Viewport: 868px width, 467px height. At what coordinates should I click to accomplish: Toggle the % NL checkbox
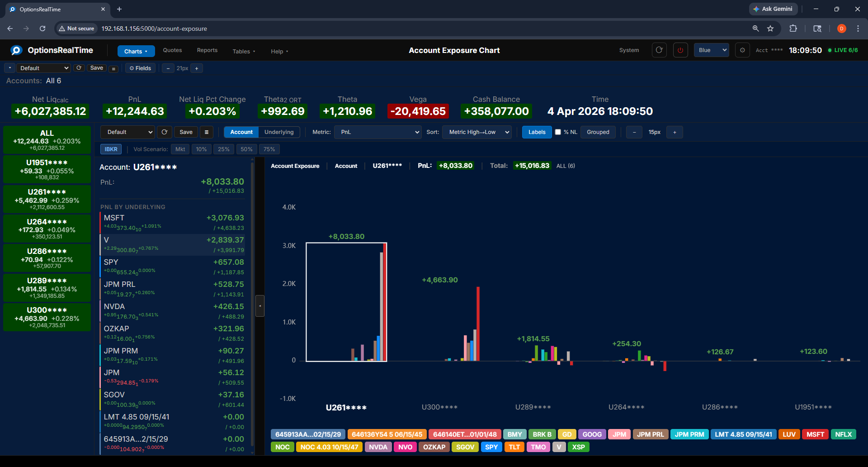click(559, 132)
